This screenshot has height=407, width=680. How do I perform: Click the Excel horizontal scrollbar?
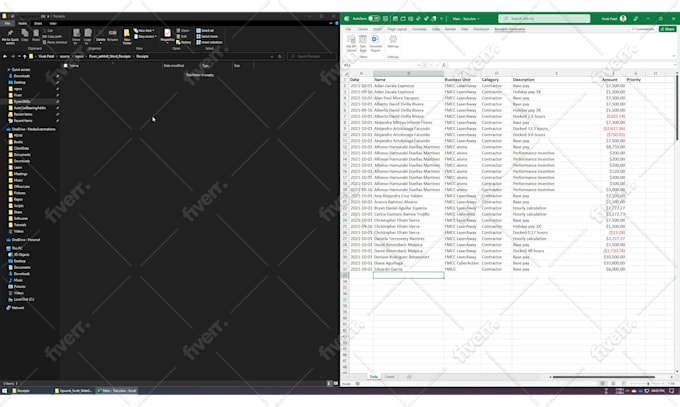coord(603,377)
